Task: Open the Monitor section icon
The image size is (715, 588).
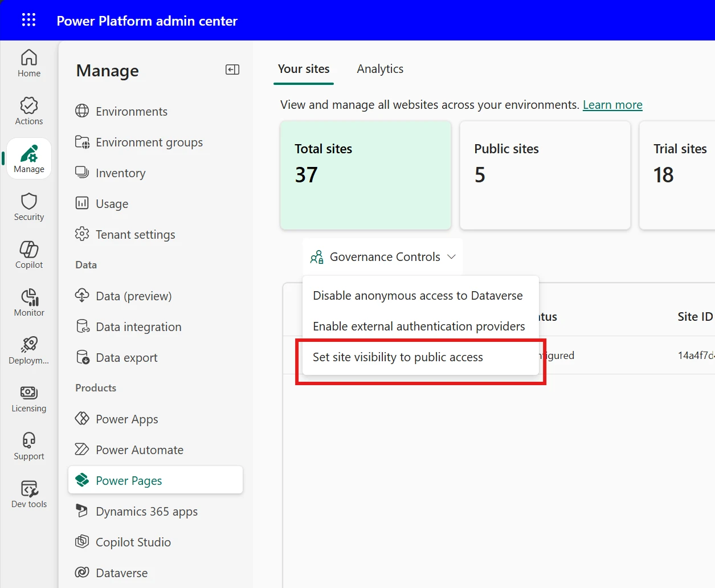Action: click(29, 303)
